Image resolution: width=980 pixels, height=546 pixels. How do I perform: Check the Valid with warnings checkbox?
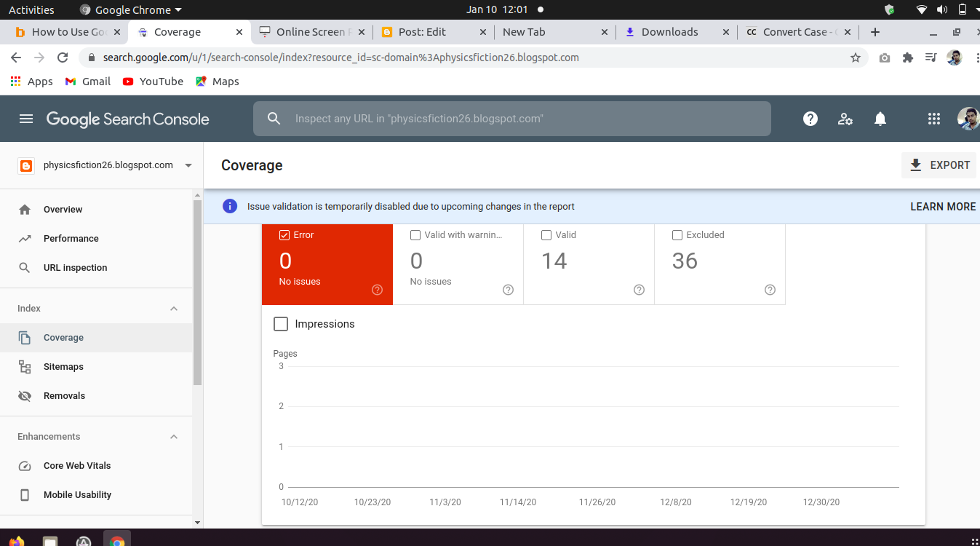[415, 235]
